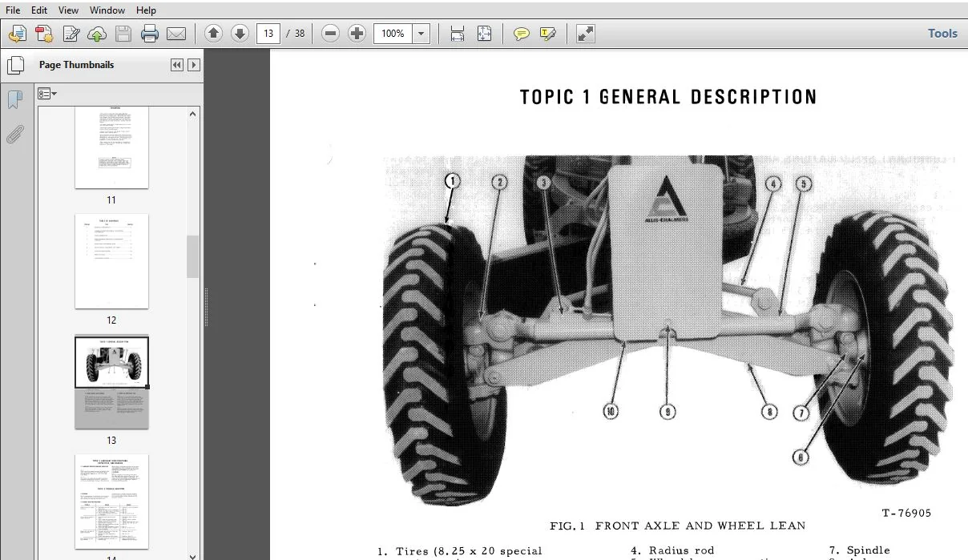968x560 pixels.
Task: Zoom out with the minus button
Action: 330,34
